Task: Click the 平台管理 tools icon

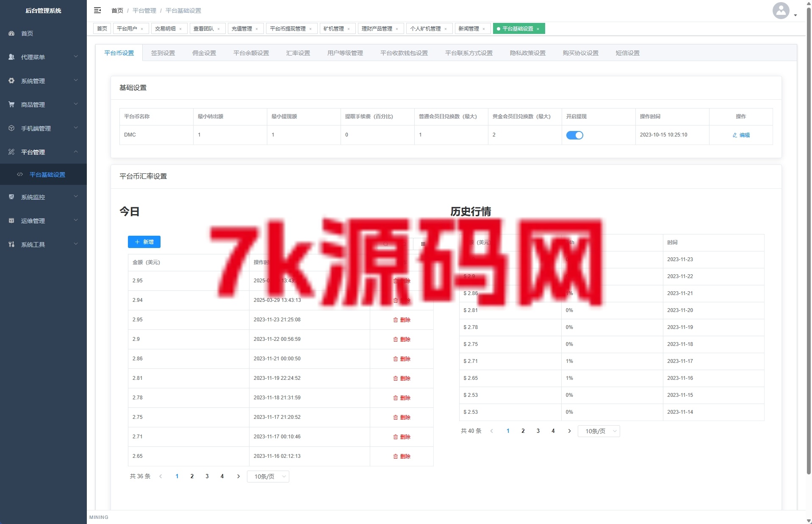Action: pyautogui.click(x=11, y=152)
